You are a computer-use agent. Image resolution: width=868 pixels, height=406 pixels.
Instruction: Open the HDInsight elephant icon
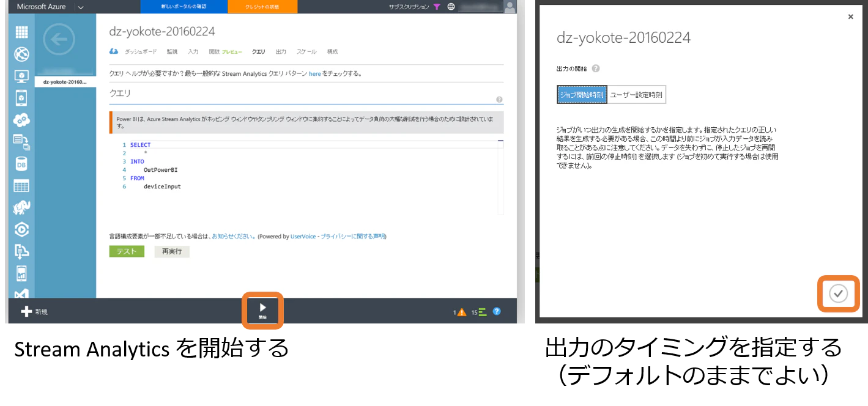[x=21, y=208]
